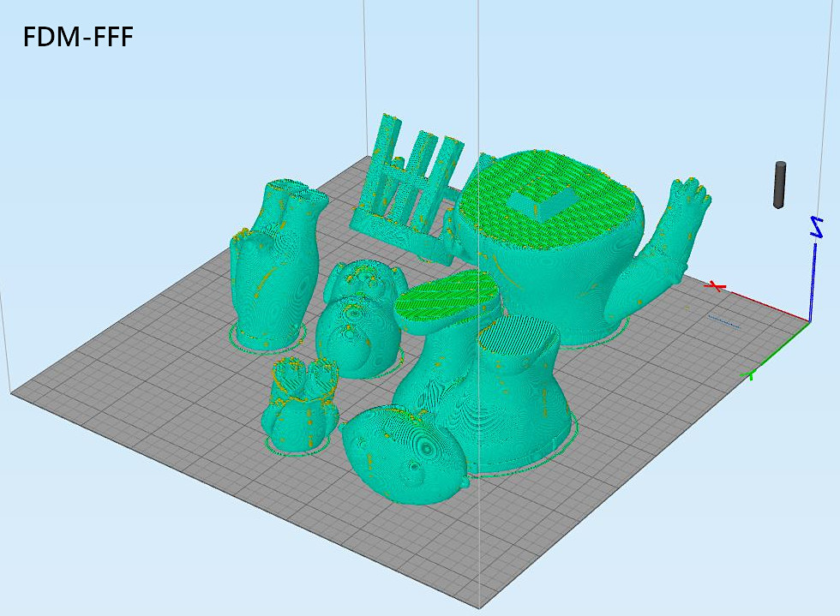Select the origin corner of the axes gizmo

pos(810,321)
